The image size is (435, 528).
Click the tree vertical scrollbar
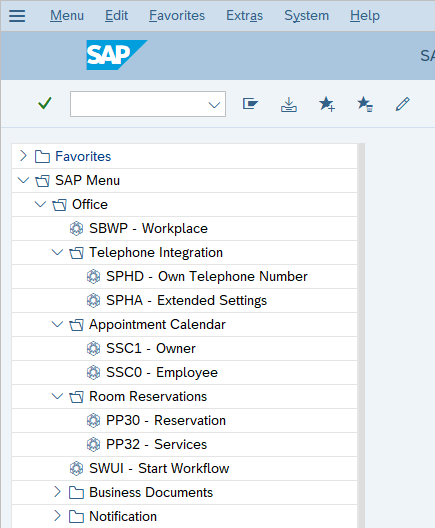(x=361, y=335)
